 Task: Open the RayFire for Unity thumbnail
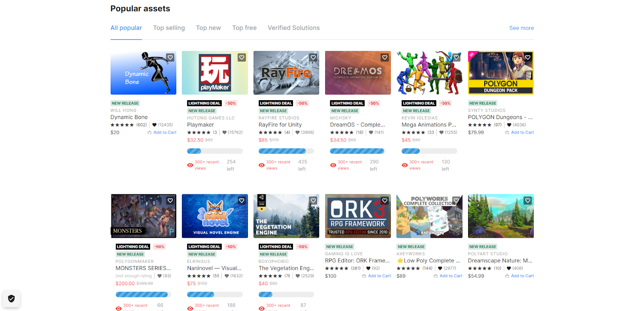(286, 73)
